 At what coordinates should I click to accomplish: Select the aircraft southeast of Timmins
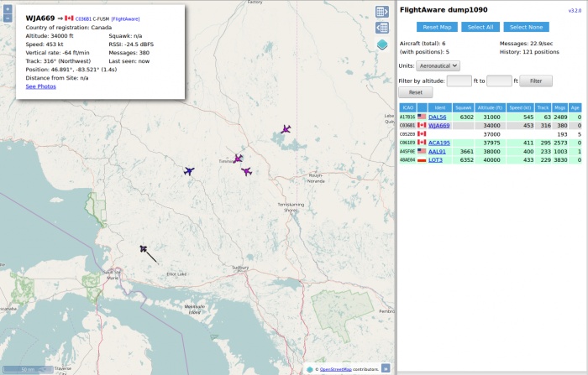[247, 171]
